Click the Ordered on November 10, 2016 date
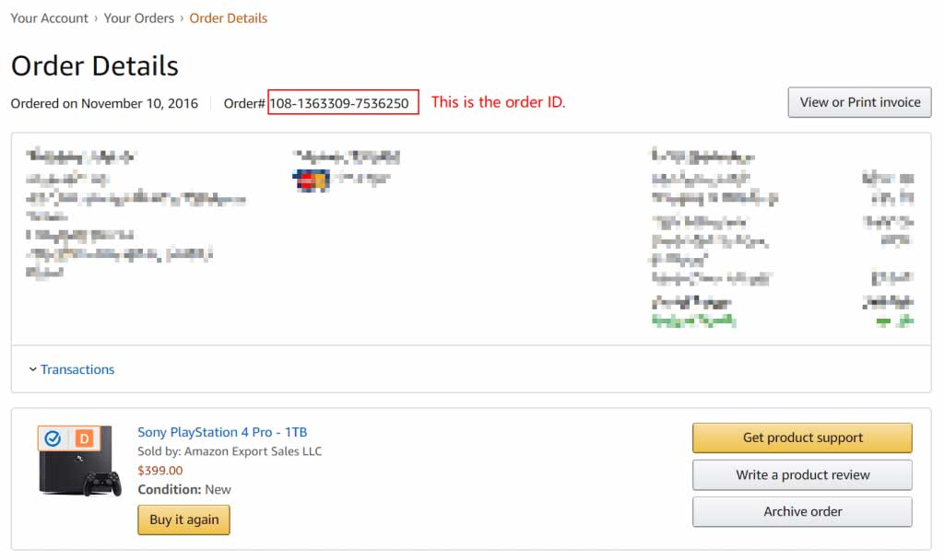 [x=104, y=103]
